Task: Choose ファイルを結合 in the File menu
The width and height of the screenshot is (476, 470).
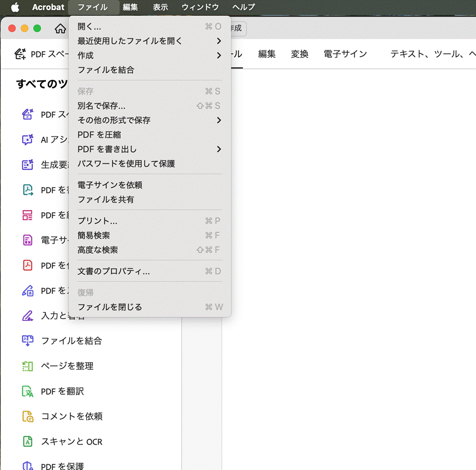Action: click(x=150, y=70)
